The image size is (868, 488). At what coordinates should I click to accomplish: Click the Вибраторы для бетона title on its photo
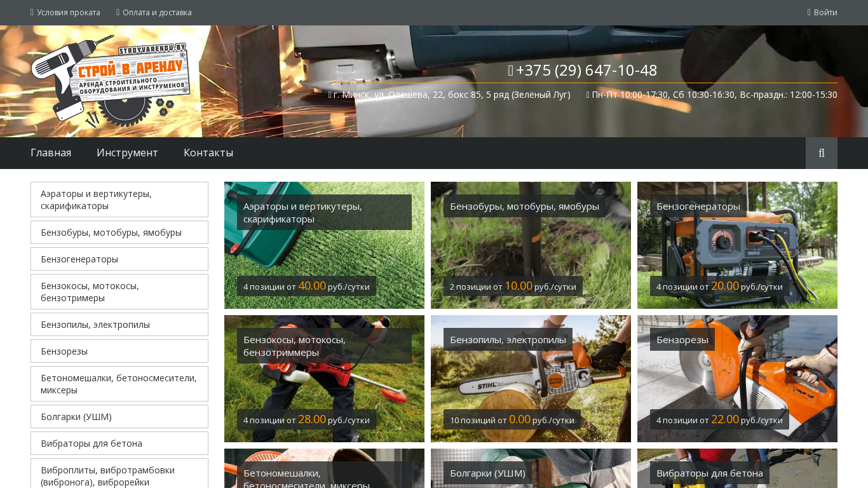tap(710, 473)
